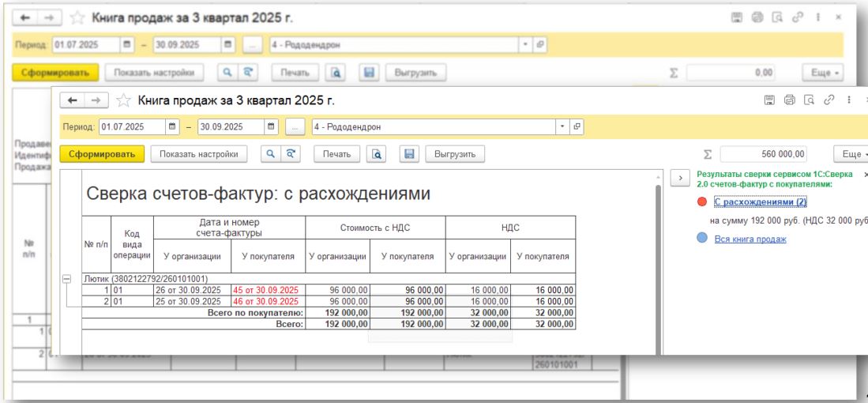Click the sum field showing 560 000,00

tap(764, 154)
